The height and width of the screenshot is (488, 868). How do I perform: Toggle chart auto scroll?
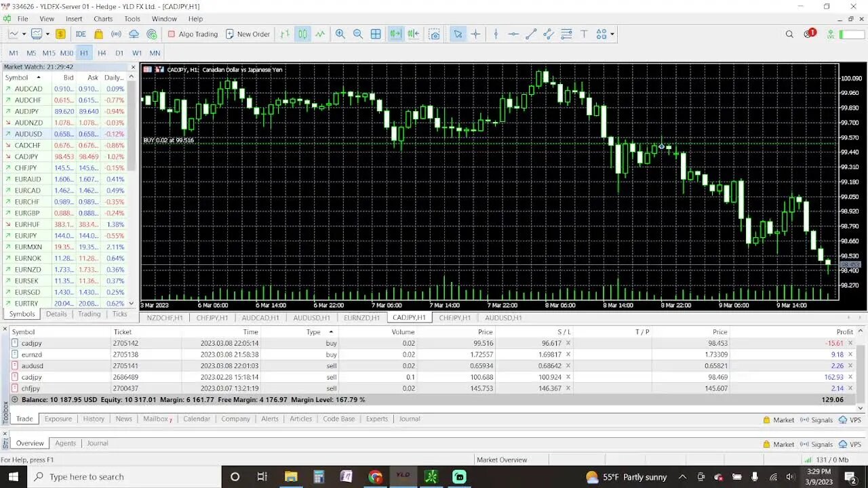(x=395, y=34)
